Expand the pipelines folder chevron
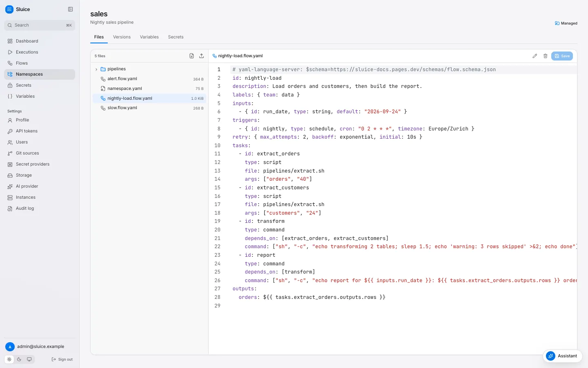The height and width of the screenshot is (368, 588). coord(96,69)
